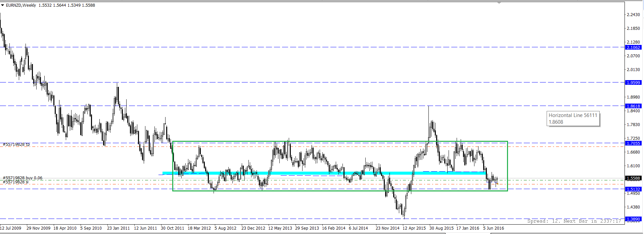Click the 1.4950 price scale value

633,193
